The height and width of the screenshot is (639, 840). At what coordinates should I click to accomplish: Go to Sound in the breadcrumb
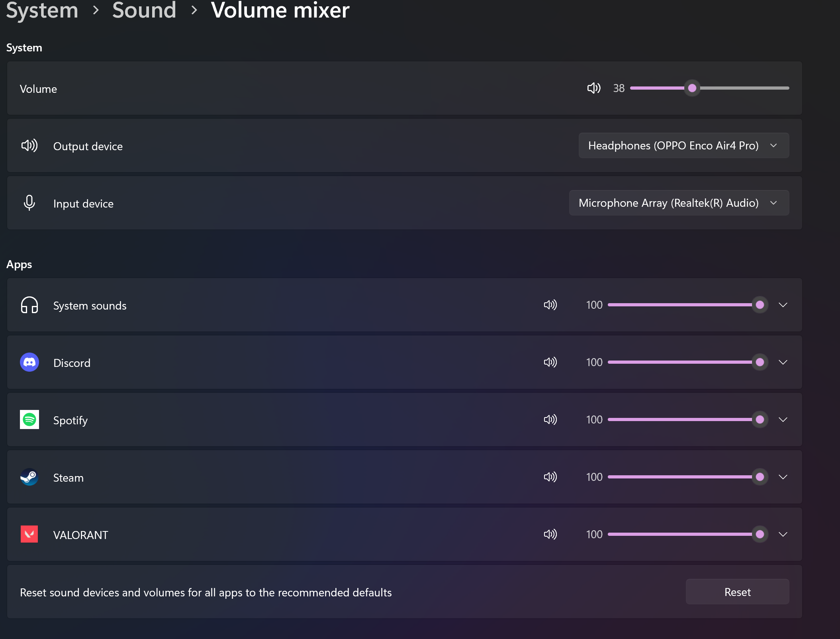144,10
